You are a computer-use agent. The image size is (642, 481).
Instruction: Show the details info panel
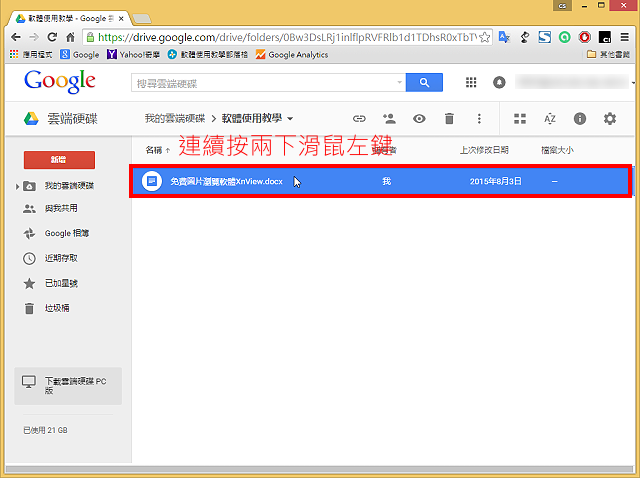(580, 119)
